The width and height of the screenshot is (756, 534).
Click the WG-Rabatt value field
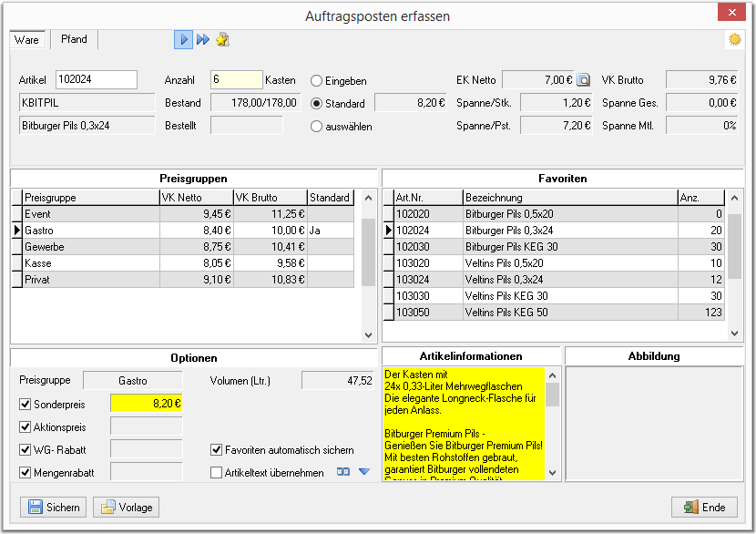pos(147,449)
